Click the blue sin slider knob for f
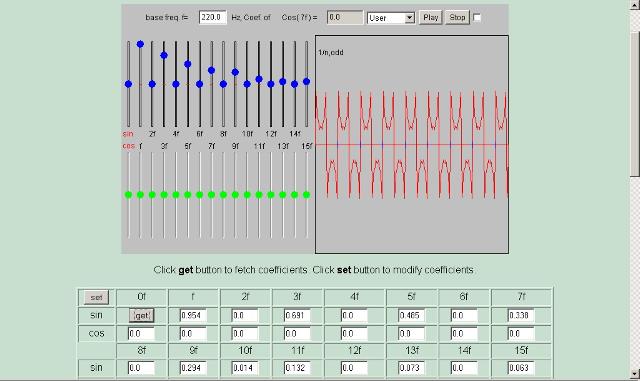This screenshot has width=640, height=381. (x=140, y=44)
